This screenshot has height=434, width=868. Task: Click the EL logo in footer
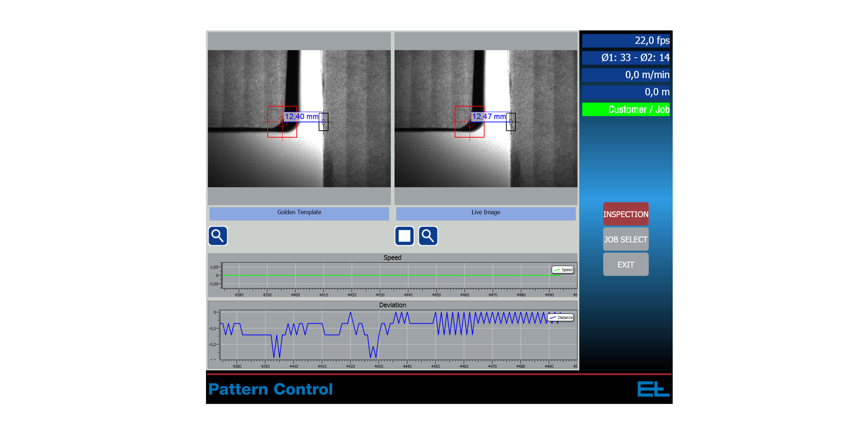[x=653, y=389]
